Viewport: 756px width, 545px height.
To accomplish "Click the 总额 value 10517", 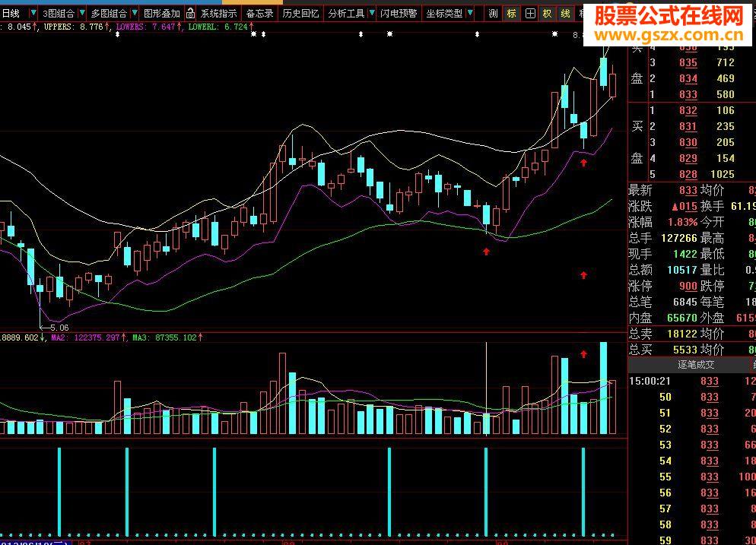I will (682, 270).
